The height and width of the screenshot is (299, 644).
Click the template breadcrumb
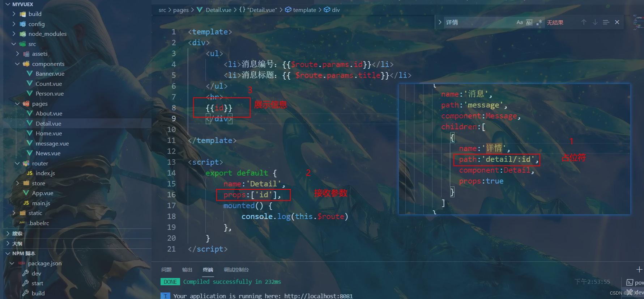(x=300, y=10)
